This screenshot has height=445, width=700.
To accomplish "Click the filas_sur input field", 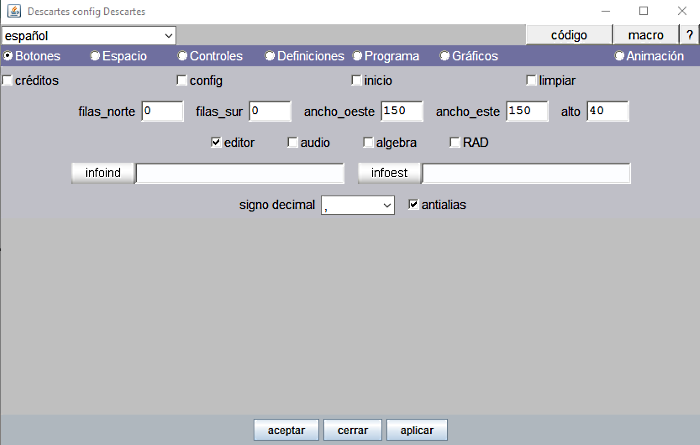I will point(270,111).
